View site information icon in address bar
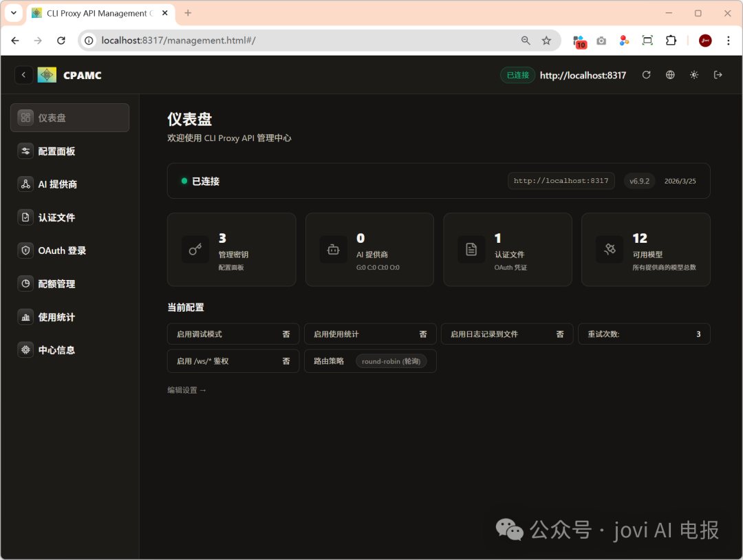 pos(89,41)
